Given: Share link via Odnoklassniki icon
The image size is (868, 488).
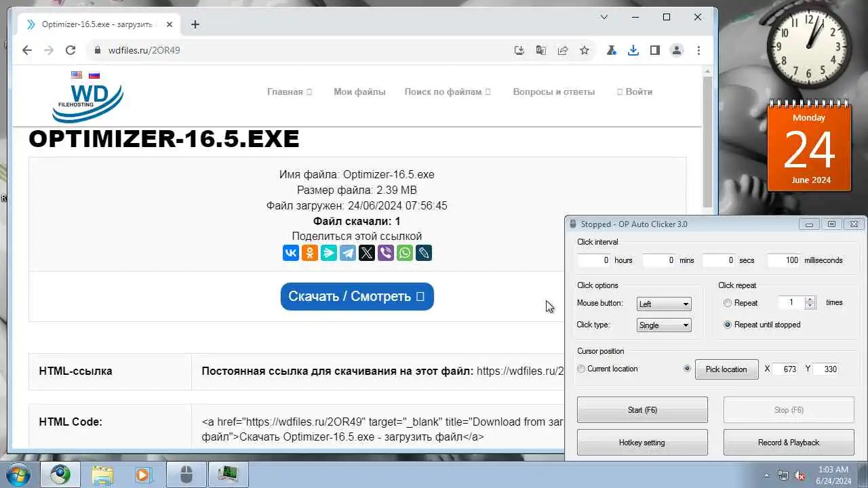Looking at the screenshot, I should pyautogui.click(x=310, y=253).
